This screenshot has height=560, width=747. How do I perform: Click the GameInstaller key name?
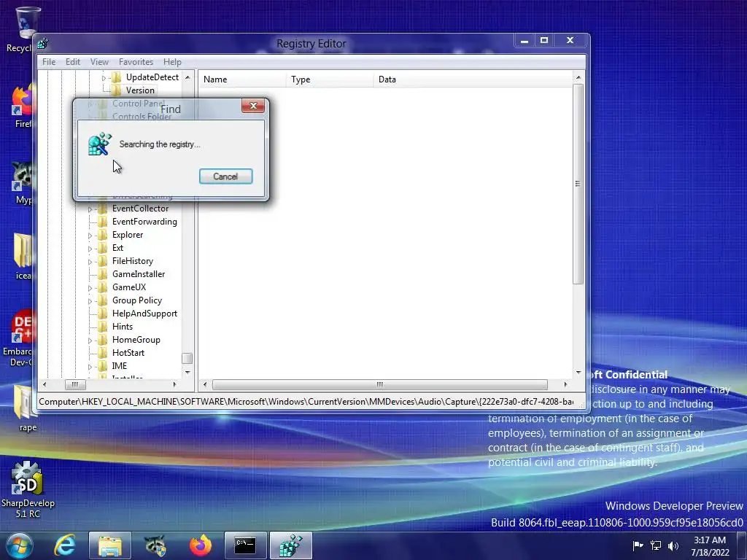(139, 274)
